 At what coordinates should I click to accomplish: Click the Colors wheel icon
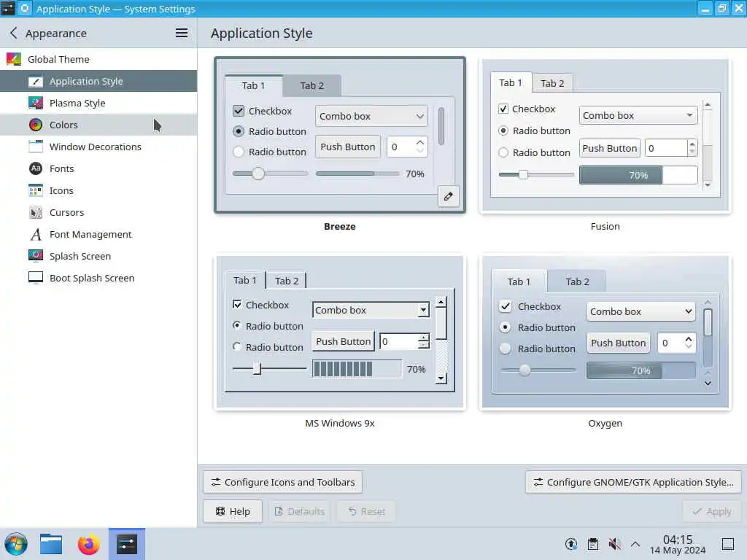36,125
